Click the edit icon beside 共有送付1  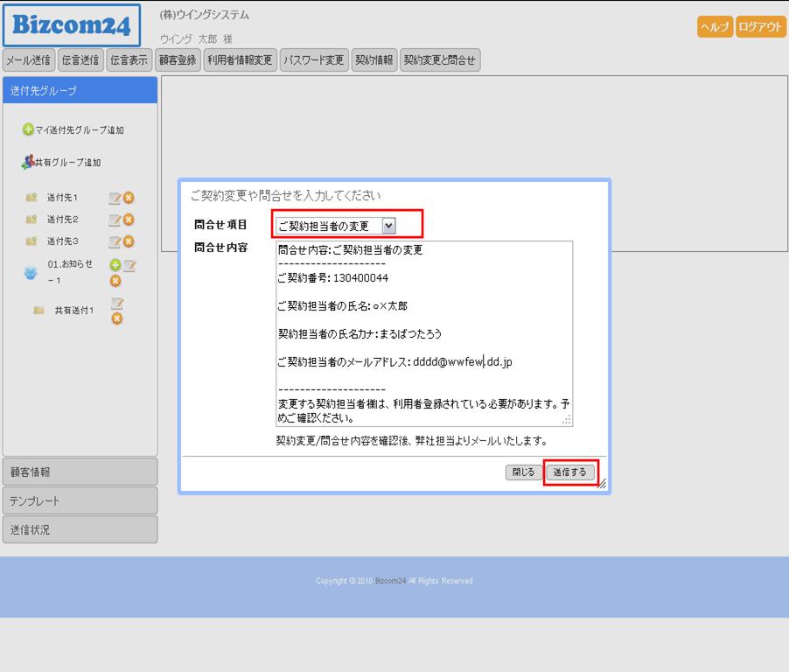tap(116, 304)
